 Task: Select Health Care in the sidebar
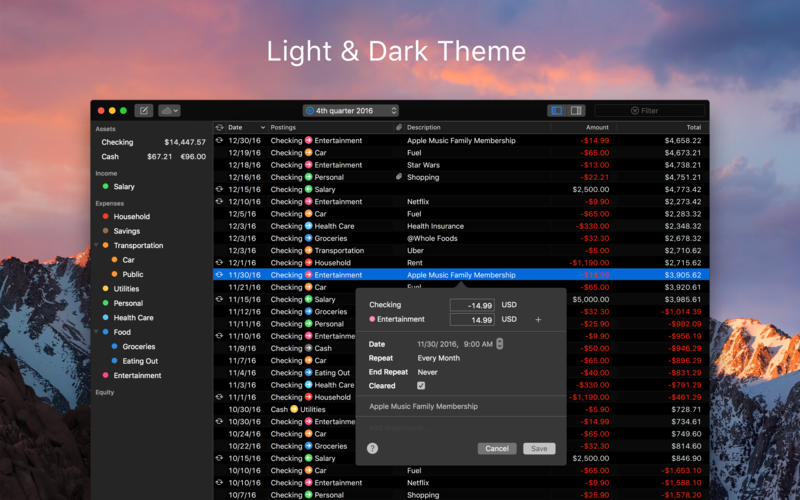coord(133,317)
